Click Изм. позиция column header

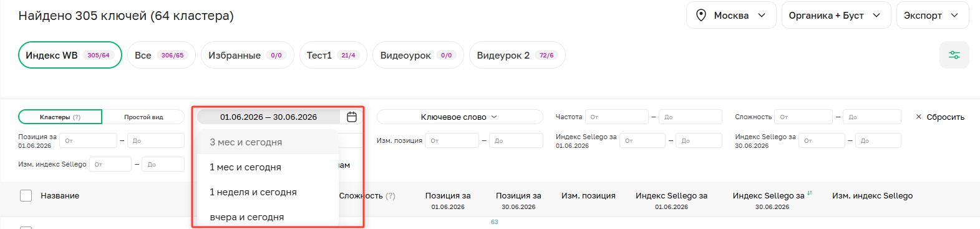[x=588, y=196]
